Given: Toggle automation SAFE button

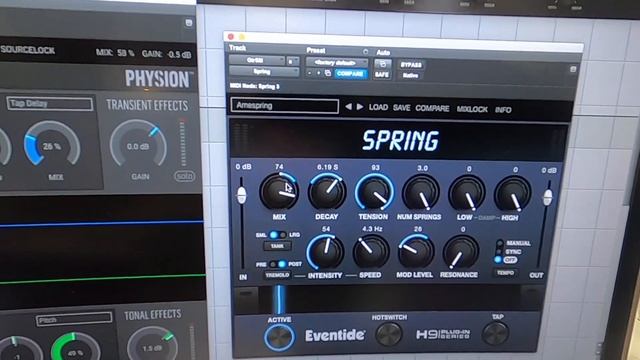Looking at the screenshot, I should 382,75.
